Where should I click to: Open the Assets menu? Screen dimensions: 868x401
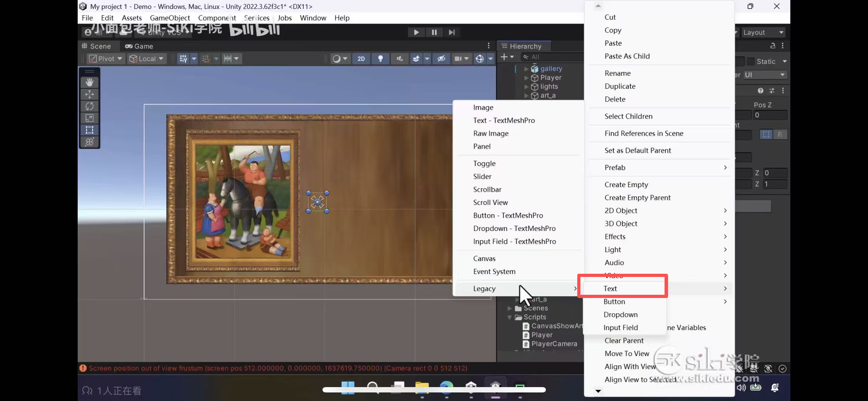pos(132,18)
